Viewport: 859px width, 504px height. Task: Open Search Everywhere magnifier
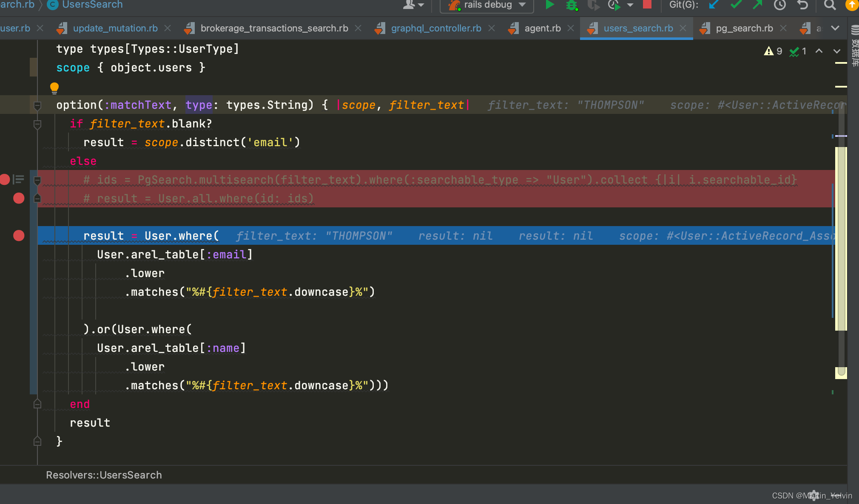pyautogui.click(x=830, y=5)
